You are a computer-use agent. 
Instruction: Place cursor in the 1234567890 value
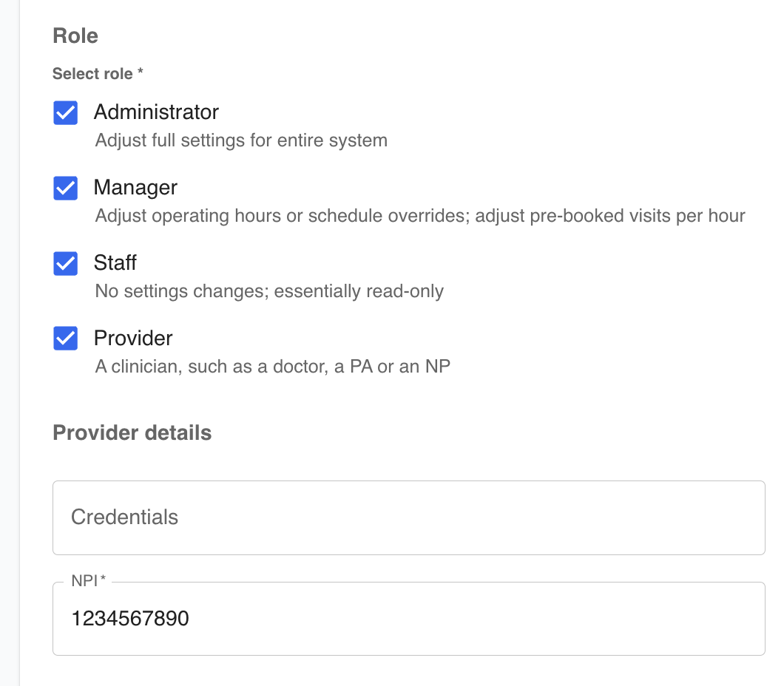coord(130,619)
